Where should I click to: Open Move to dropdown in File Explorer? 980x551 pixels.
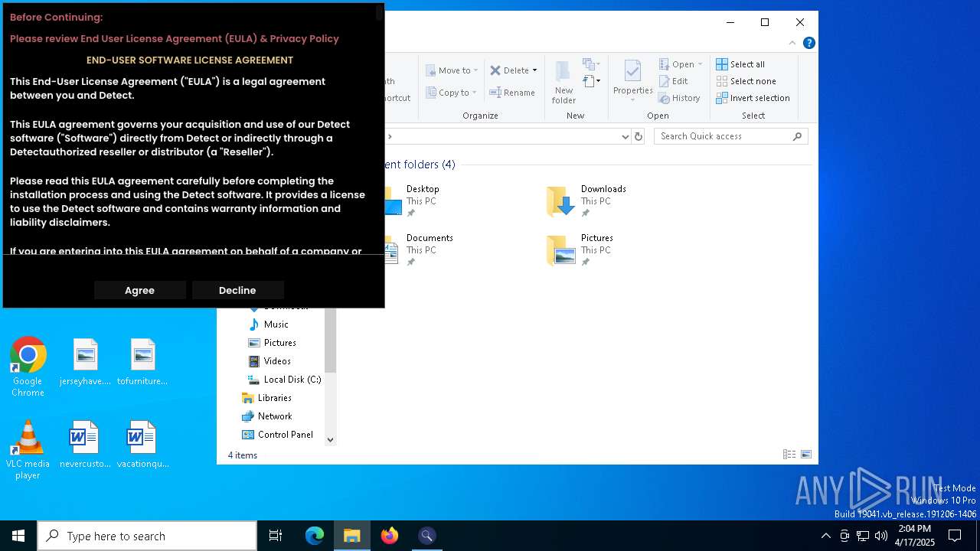tap(452, 70)
